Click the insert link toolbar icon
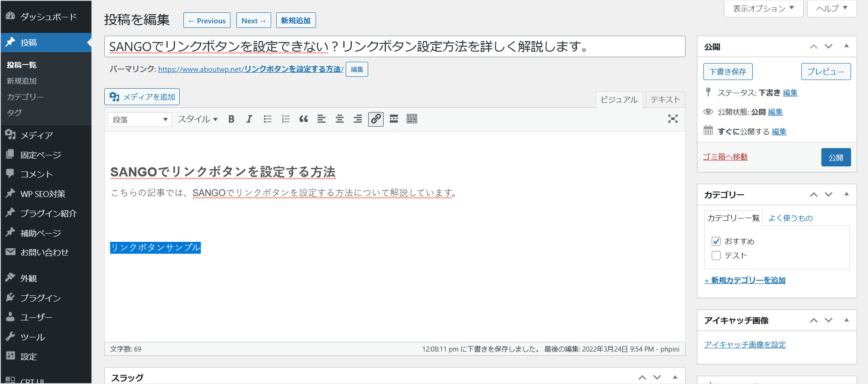The height and width of the screenshot is (384, 868). tap(376, 119)
